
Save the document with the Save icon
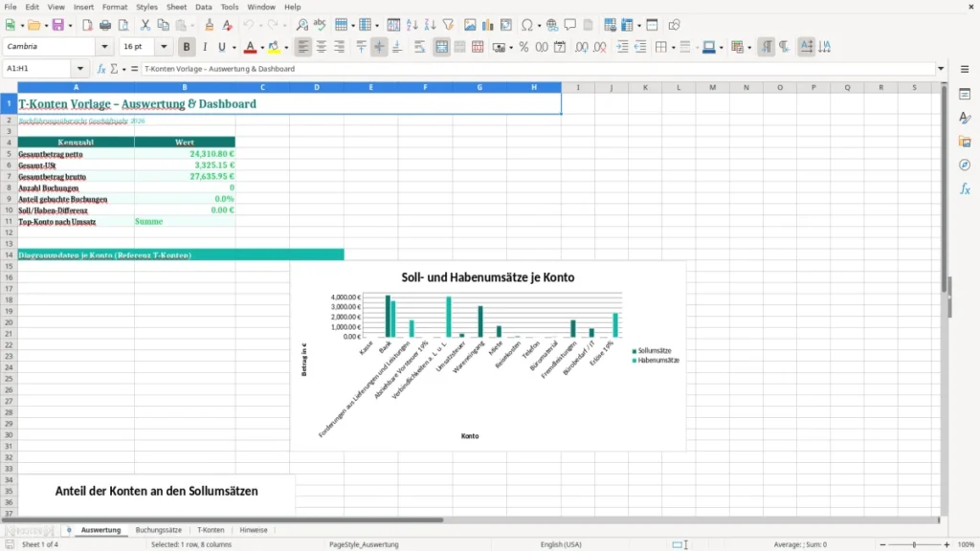point(58,25)
